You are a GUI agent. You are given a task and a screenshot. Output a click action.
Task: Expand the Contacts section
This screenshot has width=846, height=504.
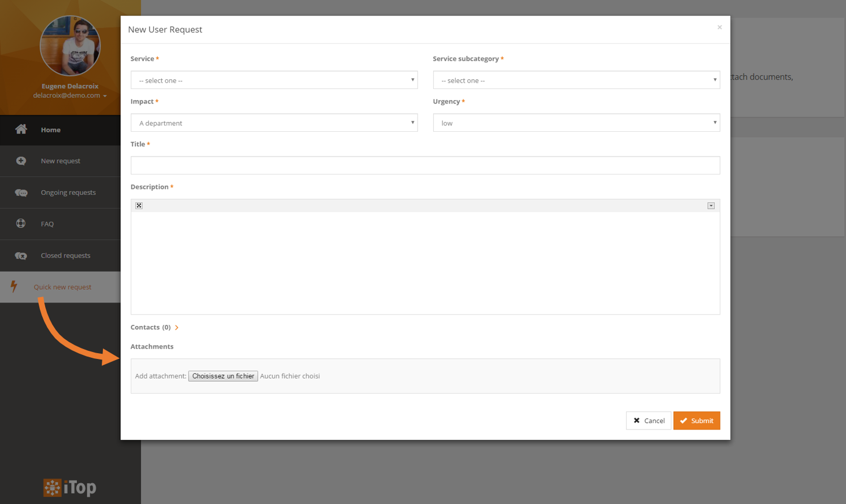(x=176, y=328)
